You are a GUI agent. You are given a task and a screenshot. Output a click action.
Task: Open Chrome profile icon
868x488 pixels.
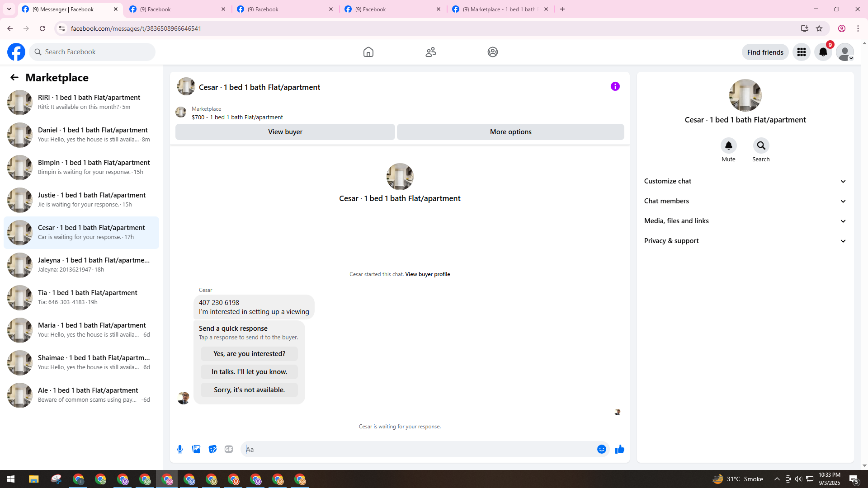point(842,28)
